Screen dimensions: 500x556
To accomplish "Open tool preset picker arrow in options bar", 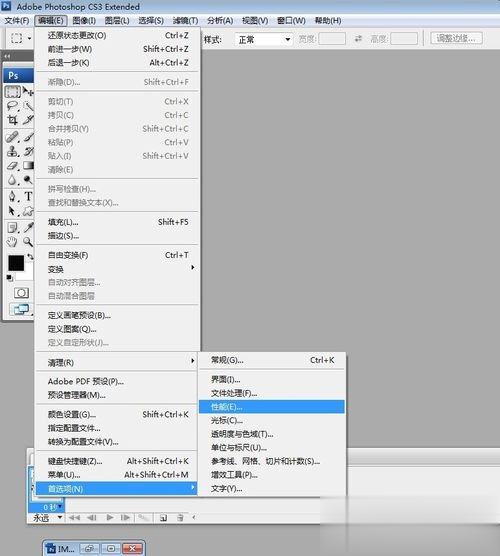I will pos(29,38).
